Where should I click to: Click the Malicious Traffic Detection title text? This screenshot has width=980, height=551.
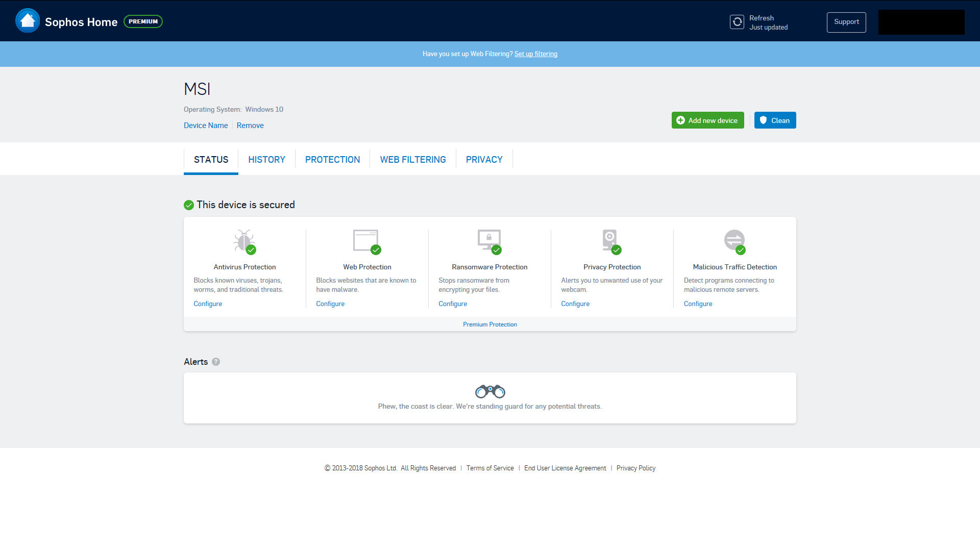pos(735,267)
